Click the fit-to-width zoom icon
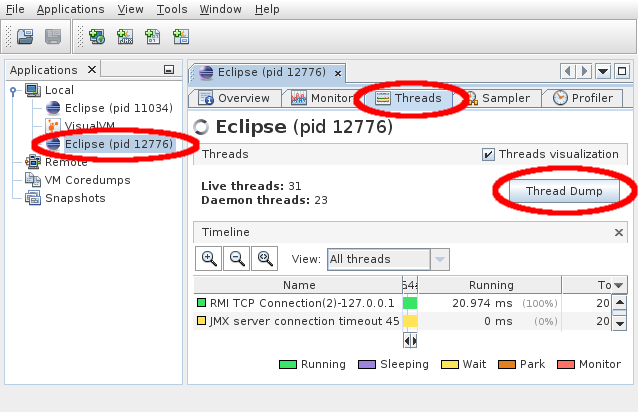This screenshot has width=638, height=412. pos(265,258)
